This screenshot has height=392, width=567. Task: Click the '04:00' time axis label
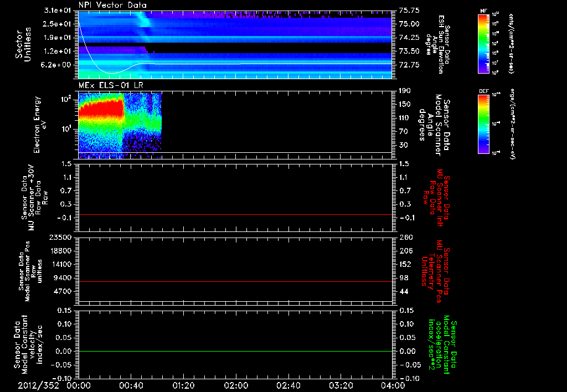tap(393, 385)
